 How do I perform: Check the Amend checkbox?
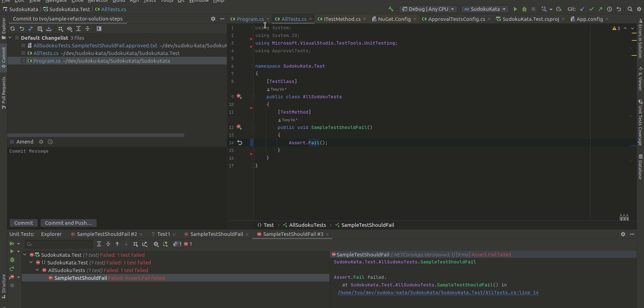pos(12,142)
